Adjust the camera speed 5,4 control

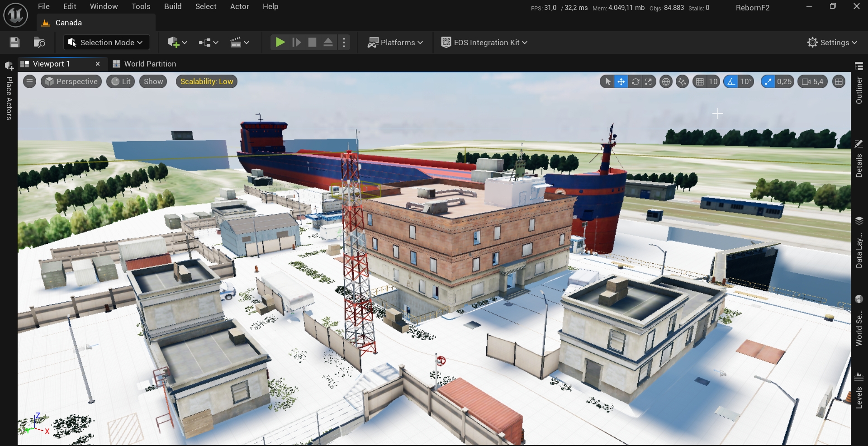813,82
